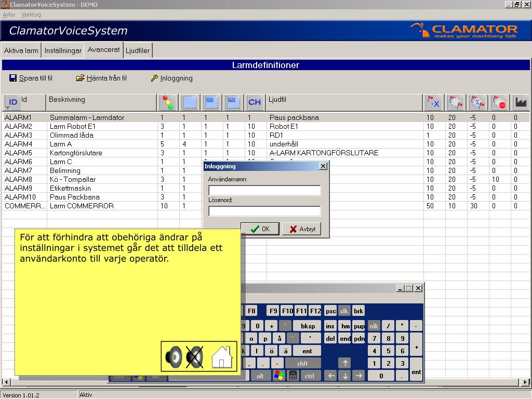The height and width of the screenshot is (399, 532).
Task: Click the F9 key on keyboard
Action: coord(273,311)
